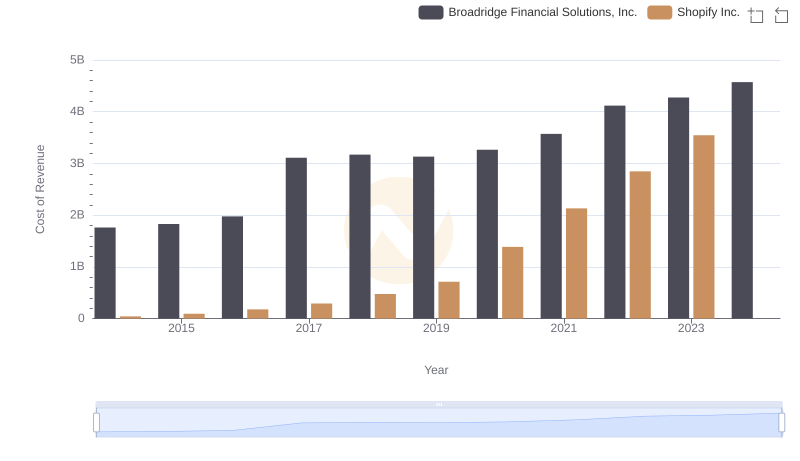Image resolution: width=800 pixels, height=461 pixels.
Task: Hide the Broadridge Financial Solutions, Inc. series label
Action: point(542,12)
